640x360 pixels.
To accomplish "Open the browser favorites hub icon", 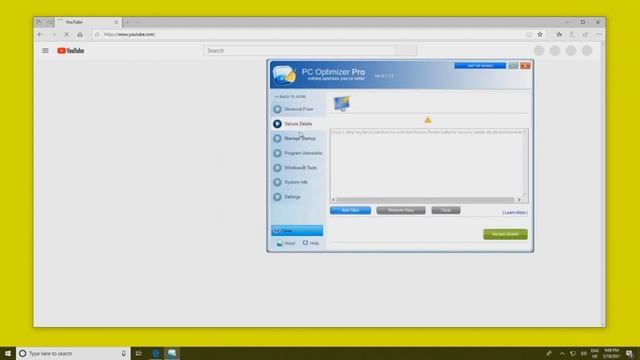I will point(559,35).
